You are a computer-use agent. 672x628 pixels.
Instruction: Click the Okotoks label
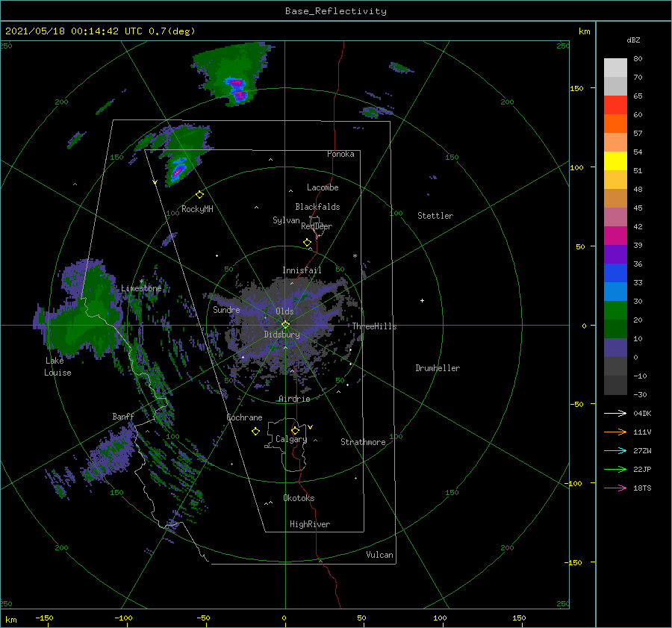299,498
